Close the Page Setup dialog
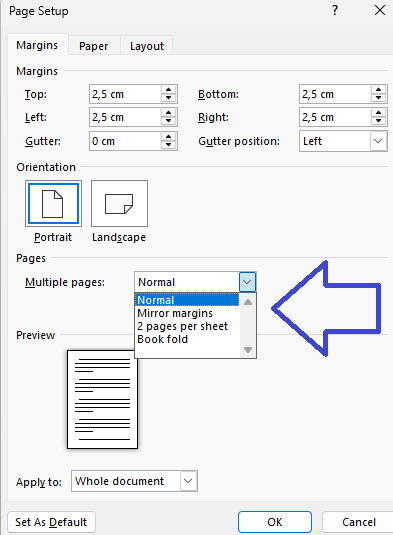The width and height of the screenshot is (393, 535). tap(380, 11)
